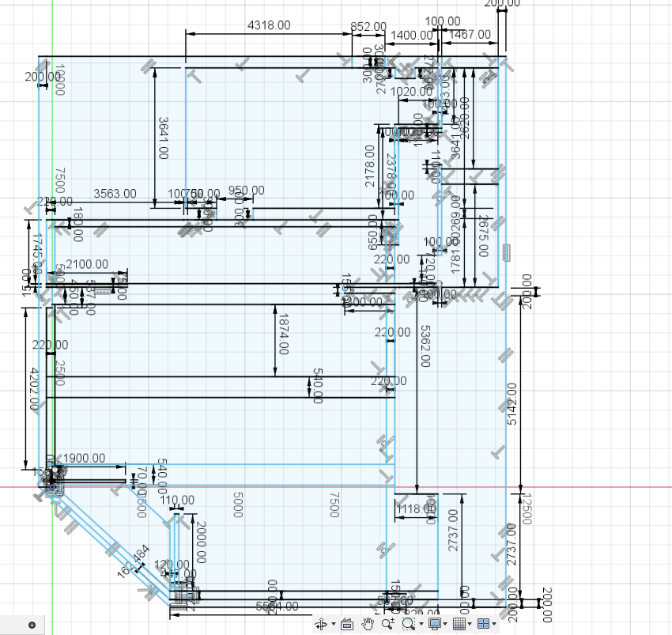Open Display Settings monitor icon
This screenshot has height=635, width=672.
pyautogui.click(x=435, y=623)
